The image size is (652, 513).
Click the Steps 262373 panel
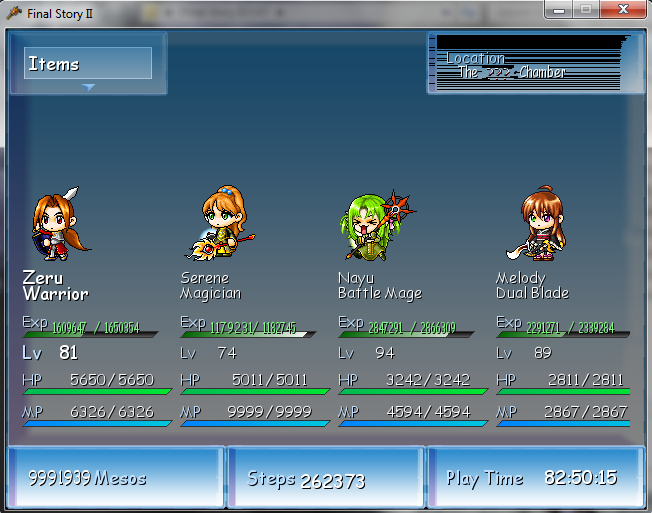point(326,477)
